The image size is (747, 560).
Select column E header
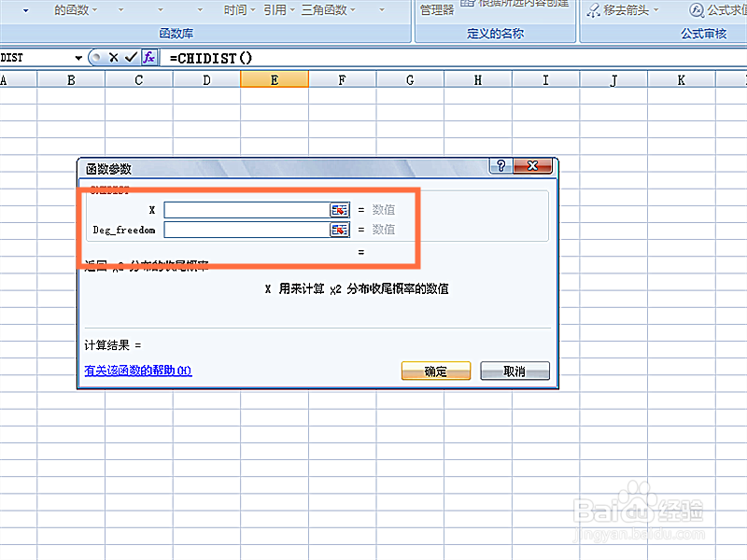pos(275,80)
